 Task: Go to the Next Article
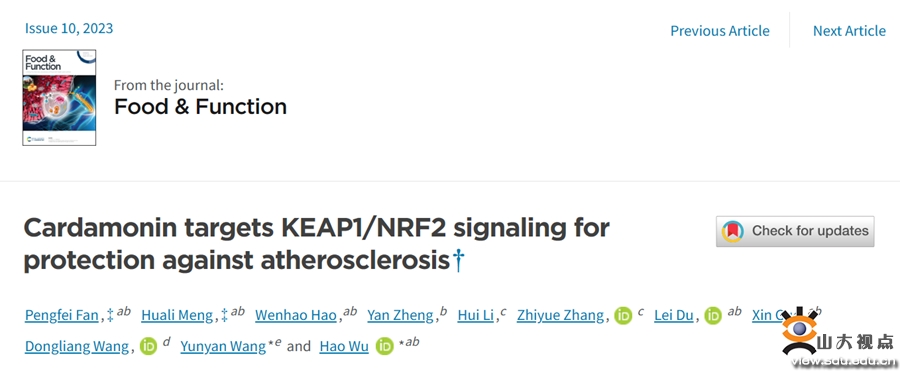point(849,31)
